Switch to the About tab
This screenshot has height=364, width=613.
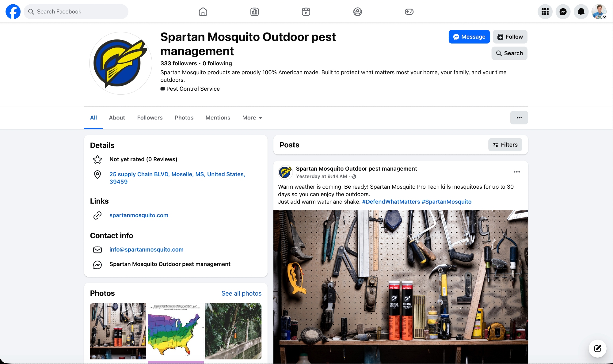click(x=117, y=118)
